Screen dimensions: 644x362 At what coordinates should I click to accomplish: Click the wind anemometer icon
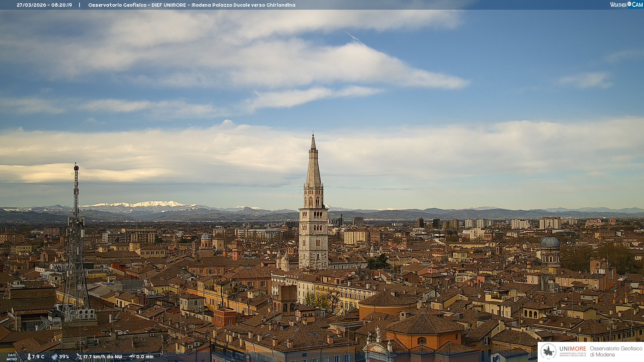79,357
